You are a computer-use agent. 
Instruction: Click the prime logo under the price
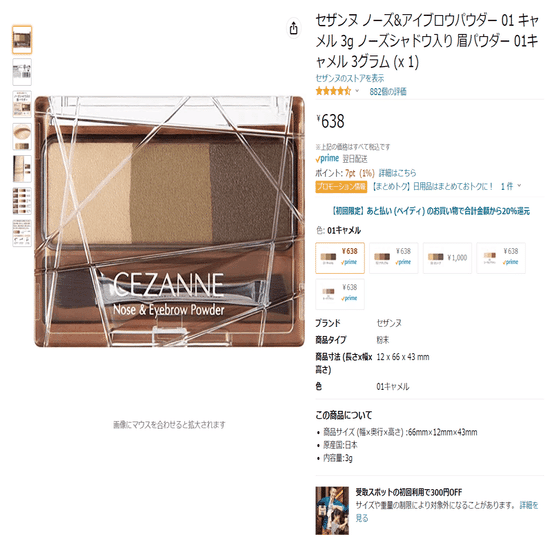click(327, 159)
